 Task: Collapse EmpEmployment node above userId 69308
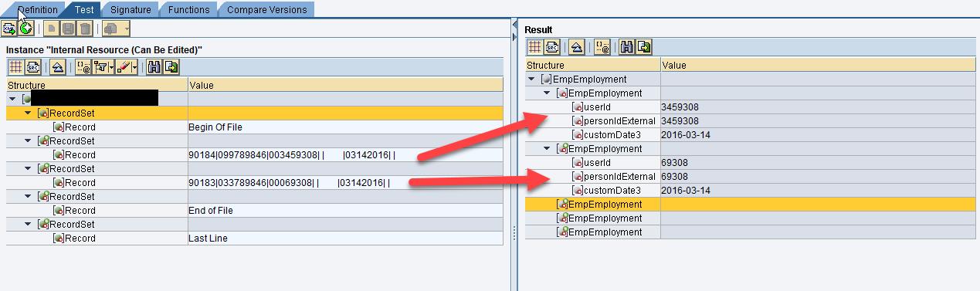point(547,148)
